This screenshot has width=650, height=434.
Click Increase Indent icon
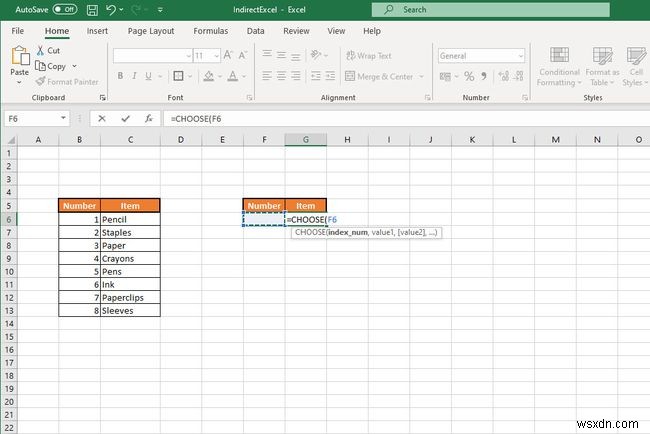330,76
